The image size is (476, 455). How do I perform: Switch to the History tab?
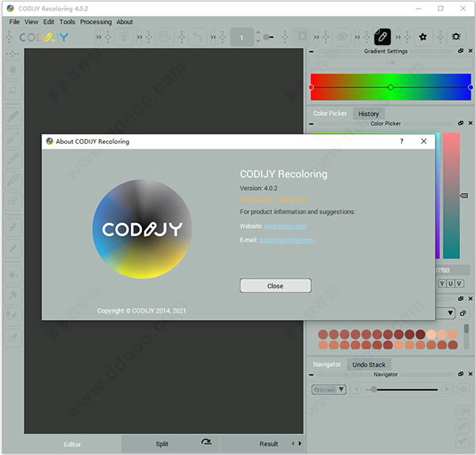click(x=369, y=114)
